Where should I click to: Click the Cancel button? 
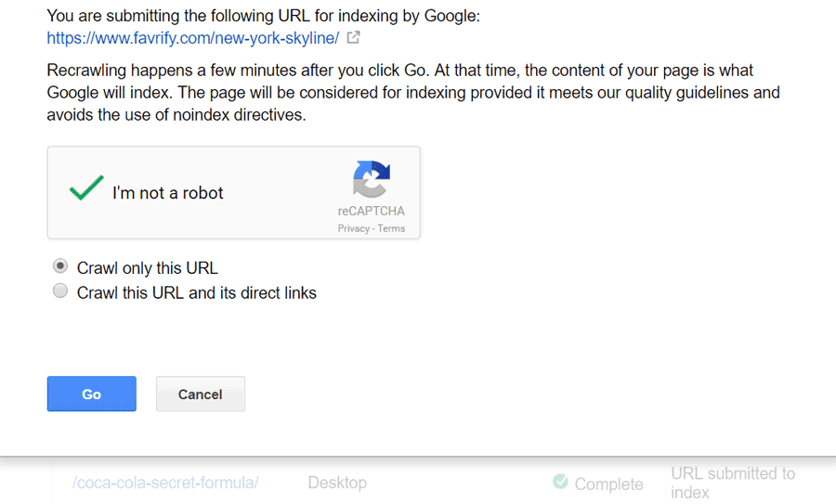200,394
